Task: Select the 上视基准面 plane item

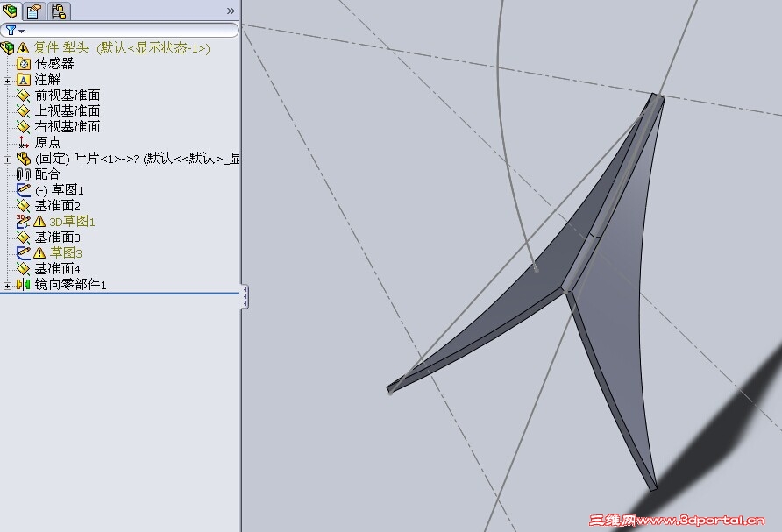Action: (x=66, y=111)
